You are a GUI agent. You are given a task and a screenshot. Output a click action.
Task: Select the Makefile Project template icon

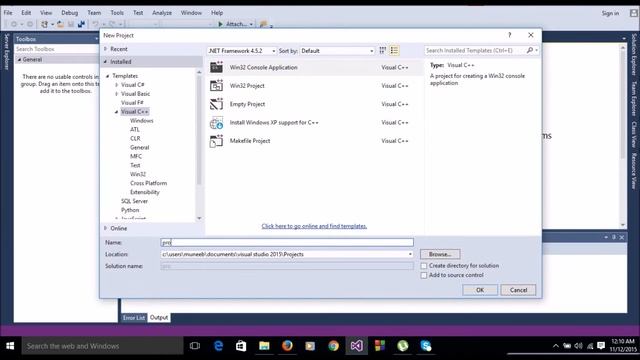point(216,141)
